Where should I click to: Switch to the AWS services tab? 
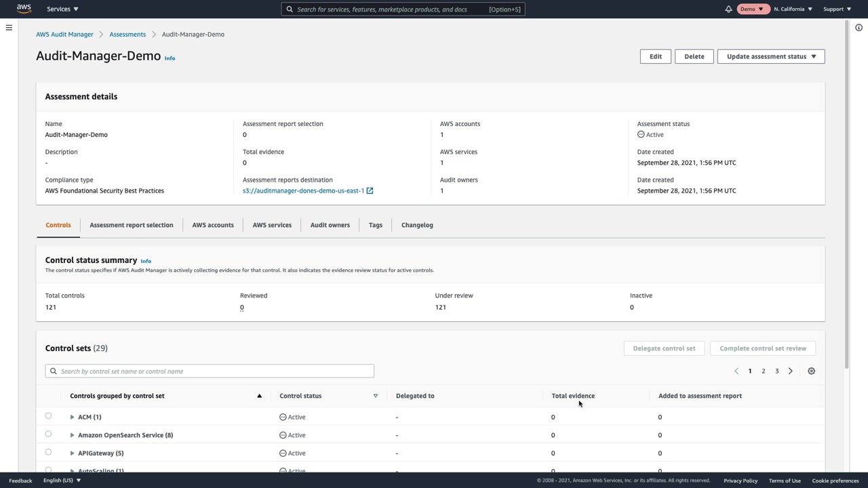tap(272, 225)
